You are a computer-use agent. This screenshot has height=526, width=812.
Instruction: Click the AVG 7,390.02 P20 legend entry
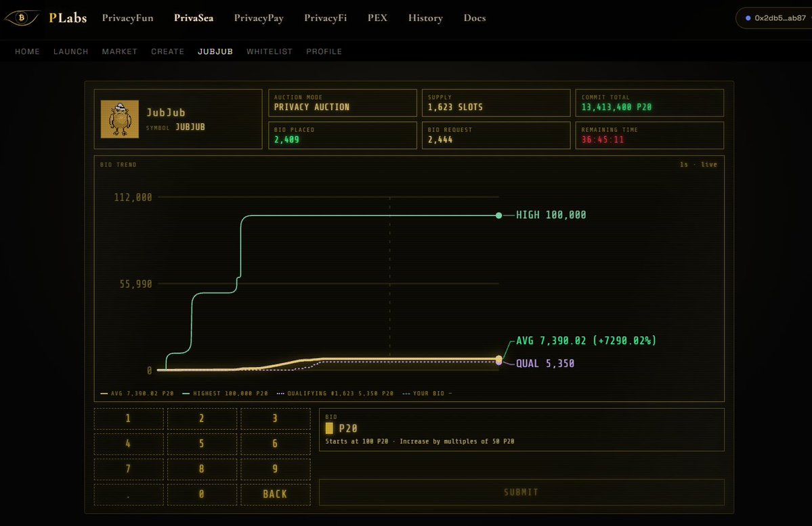pyautogui.click(x=137, y=393)
